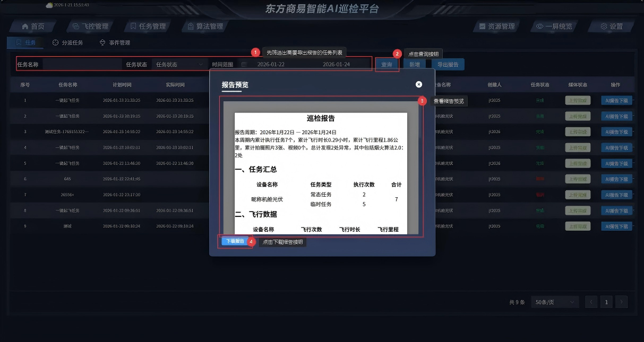Click the 算法管理 algorithm icon
Viewport: 644px width, 342px height.
(x=191, y=27)
